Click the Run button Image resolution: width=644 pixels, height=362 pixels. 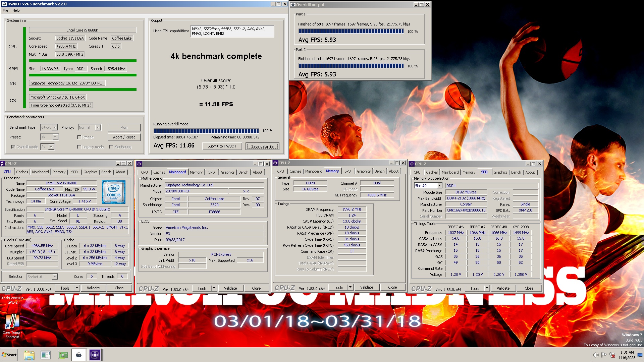coord(124,127)
